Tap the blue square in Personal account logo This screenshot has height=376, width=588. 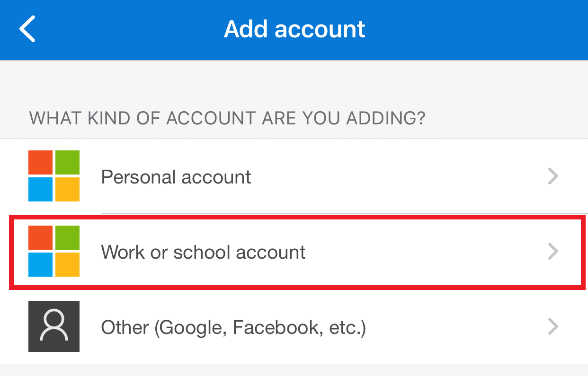click(x=41, y=189)
